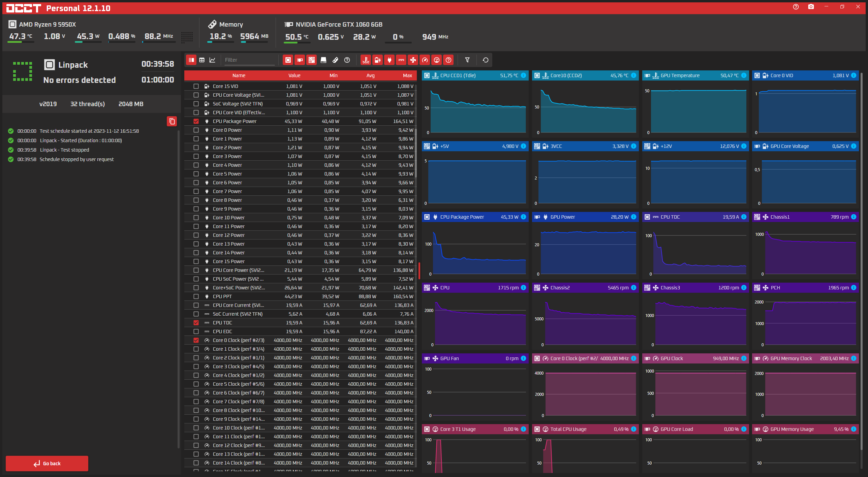Toggle the GPU sensor source filter
The width and height of the screenshot is (868, 477).
[x=300, y=60]
